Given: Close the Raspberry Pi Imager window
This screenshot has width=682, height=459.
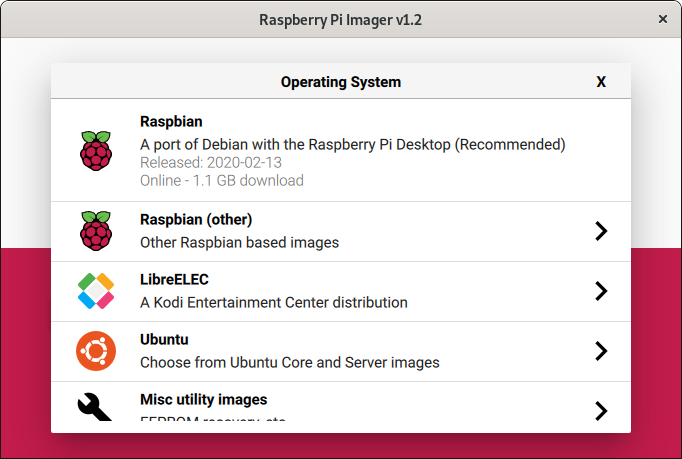Looking at the screenshot, I should (662, 19).
